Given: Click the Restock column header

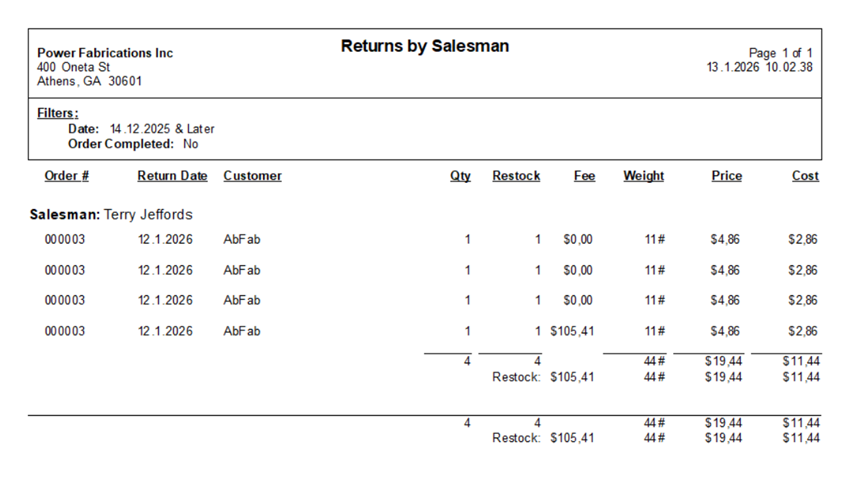Looking at the screenshot, I should [x=516, y=176].
